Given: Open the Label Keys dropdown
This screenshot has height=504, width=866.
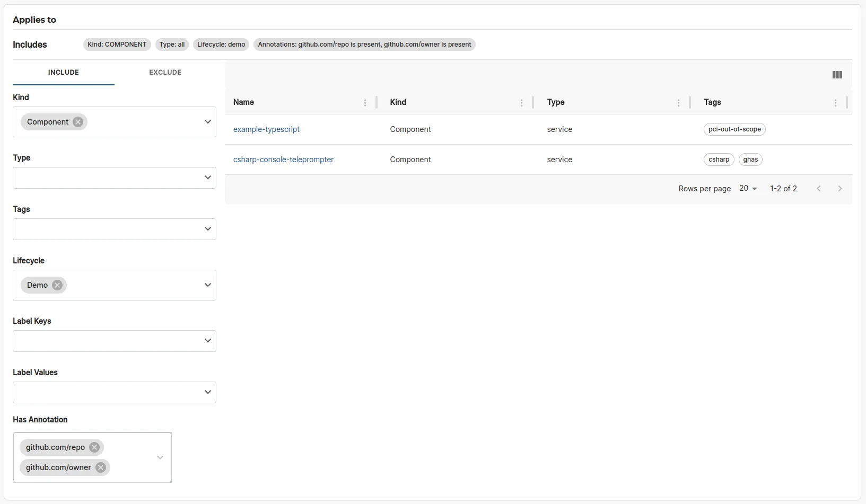Looking at the screenshot, I should coord(207,341).
